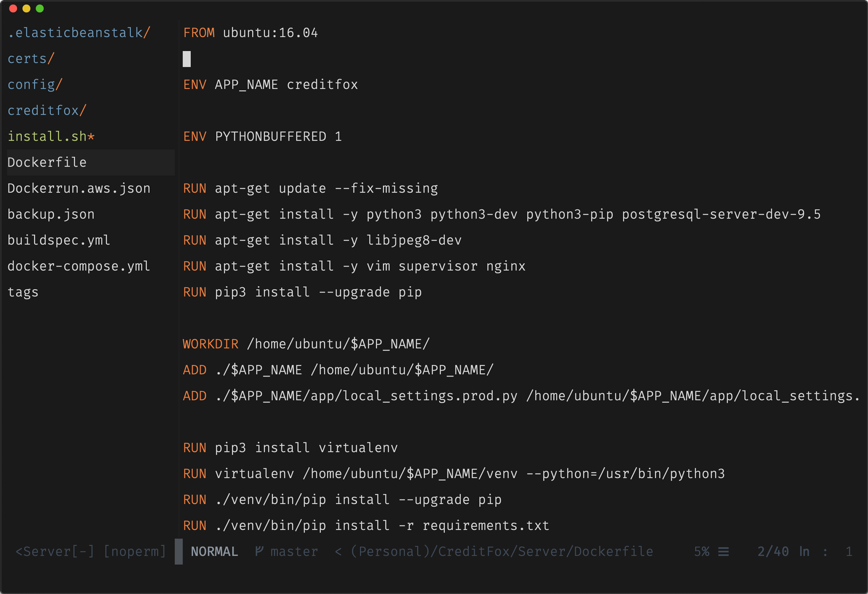Select buildspec.yml in the sidebar
Image resolution: width=868 pixels, height=594 pixels.
59,240
